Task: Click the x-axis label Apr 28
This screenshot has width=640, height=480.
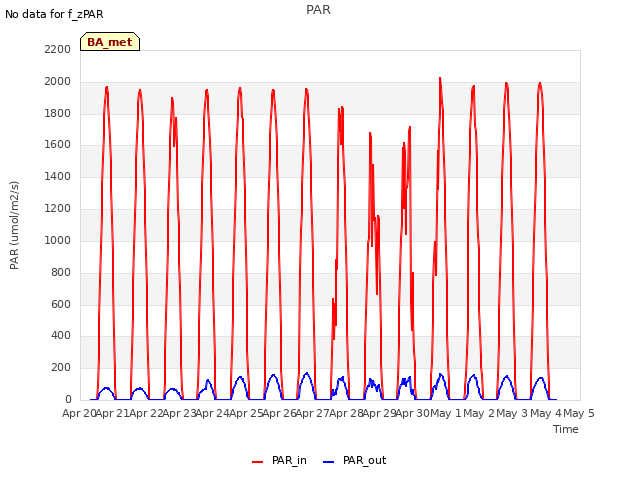Action: click(346, 413)
